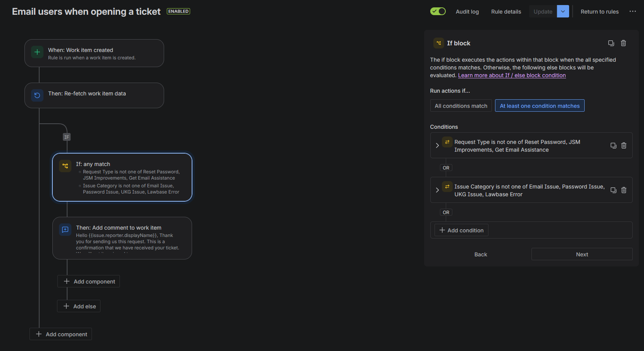Click the first OR connector label

(x=446, y=168)
